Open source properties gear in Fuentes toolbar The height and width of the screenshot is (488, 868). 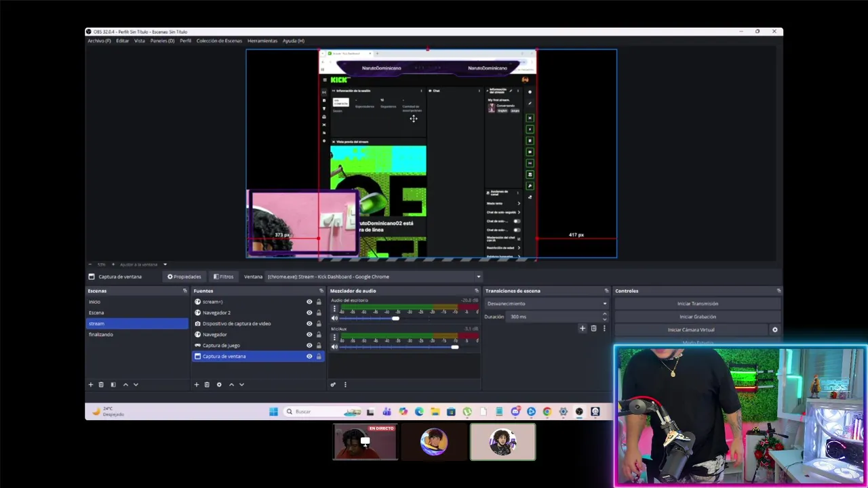219,384
